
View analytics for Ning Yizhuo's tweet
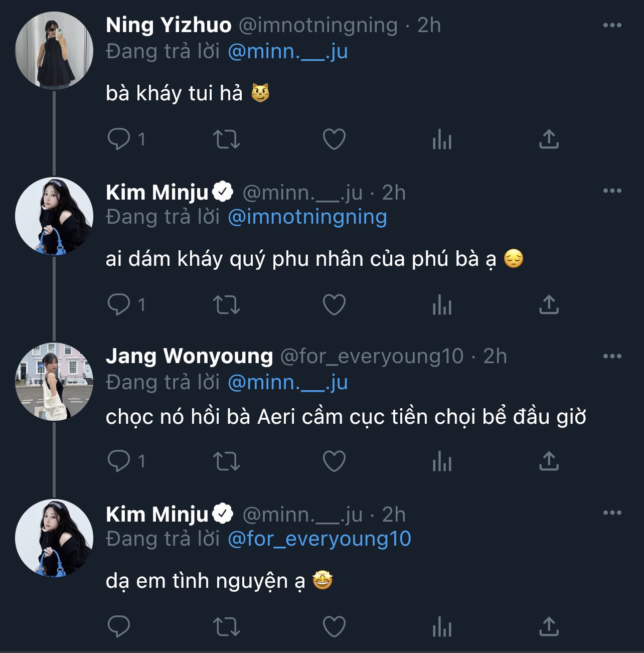pyautogui.click(x=442, y=139)
